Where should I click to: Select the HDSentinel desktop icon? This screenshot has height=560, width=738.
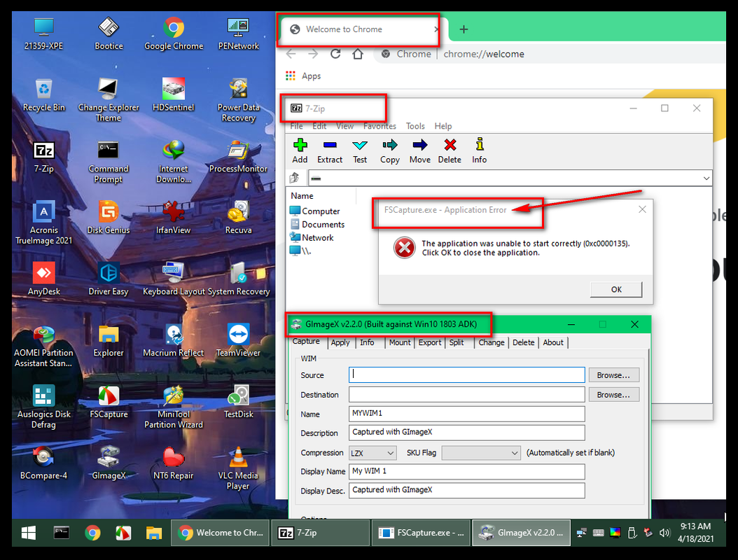[x=173, y=94]
